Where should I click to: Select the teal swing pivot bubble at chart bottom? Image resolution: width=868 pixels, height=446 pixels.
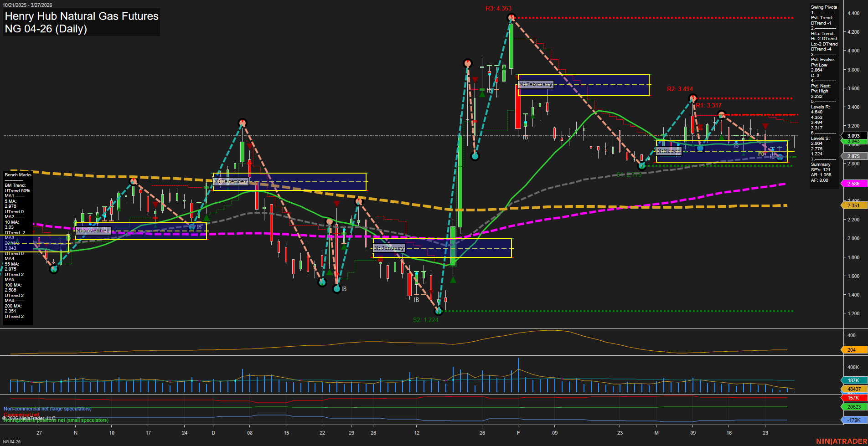click(439, 311)
